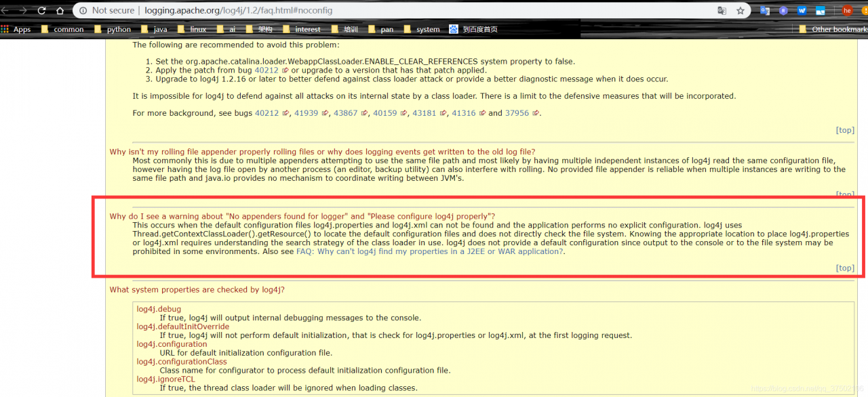Click the blue W extension icon

point(802,11)
